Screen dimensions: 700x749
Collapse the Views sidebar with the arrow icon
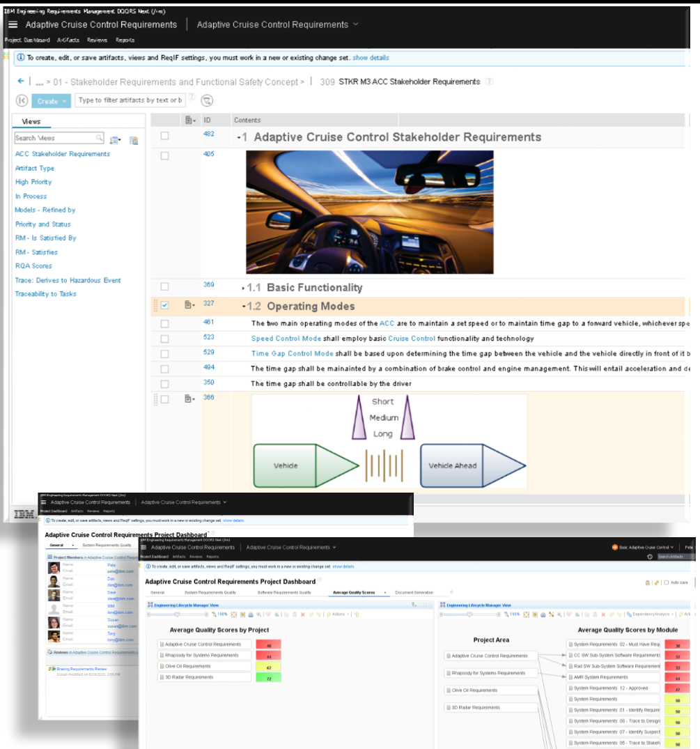[x=22, y=100]
